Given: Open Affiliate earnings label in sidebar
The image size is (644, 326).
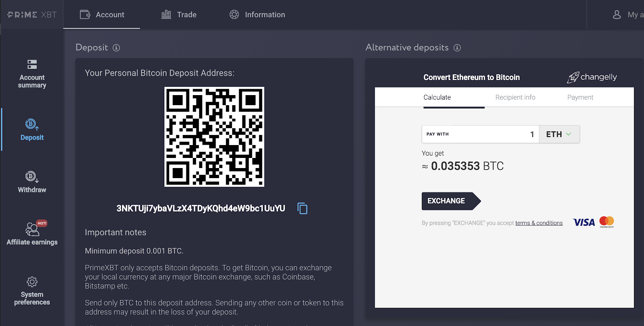Looking at the screenshot, I should 32,242.
